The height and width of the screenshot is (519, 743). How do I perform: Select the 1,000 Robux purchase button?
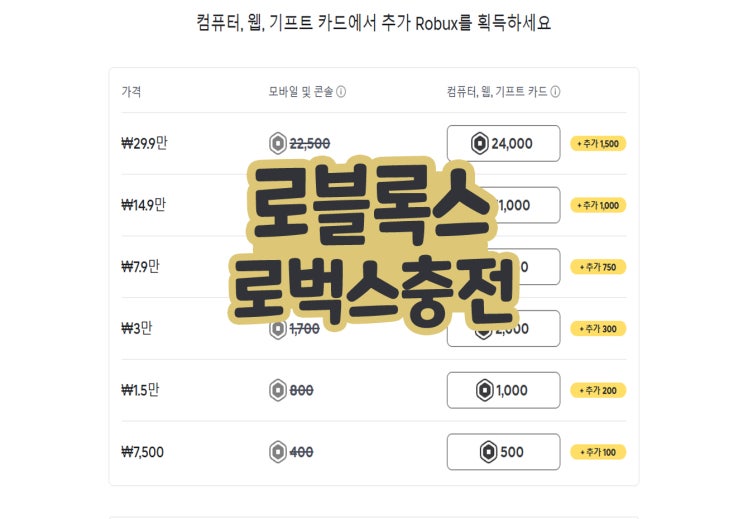[x=503, y=390]
